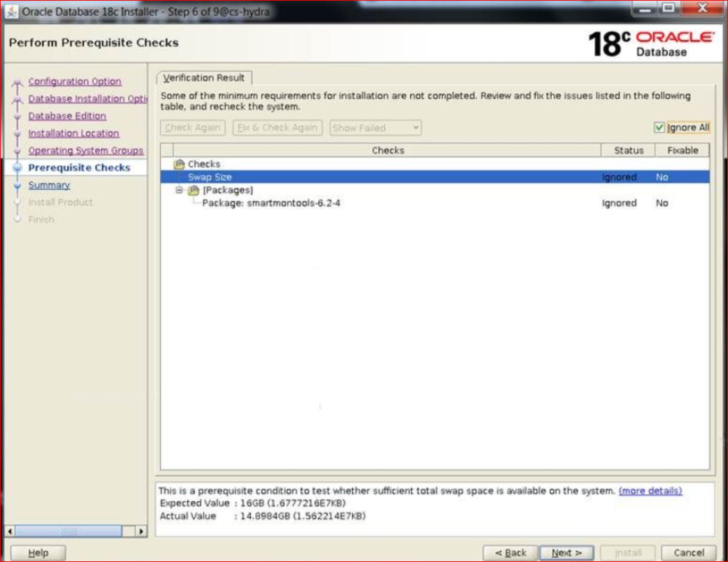Screen dimensions: 728x562
Task: Open the more details link
Action: [650, 491]
